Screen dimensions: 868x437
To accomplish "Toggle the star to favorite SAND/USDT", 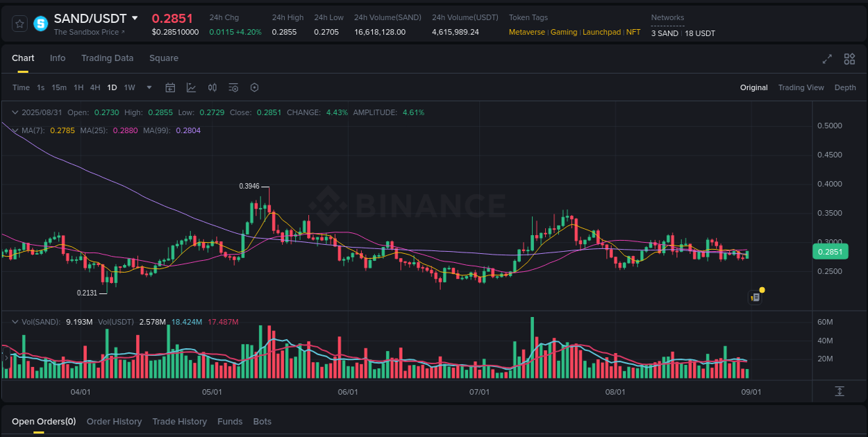I will 19,23.
